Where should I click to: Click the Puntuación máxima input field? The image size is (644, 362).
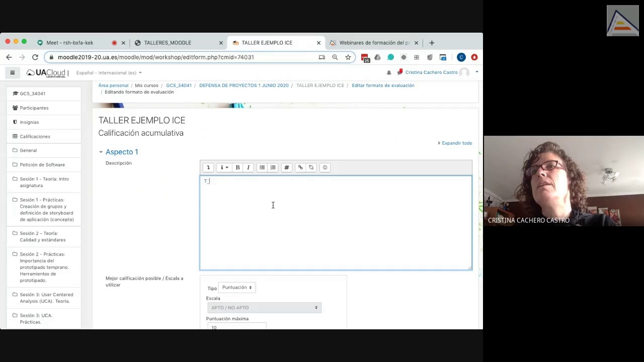click(x=236, y=326)
